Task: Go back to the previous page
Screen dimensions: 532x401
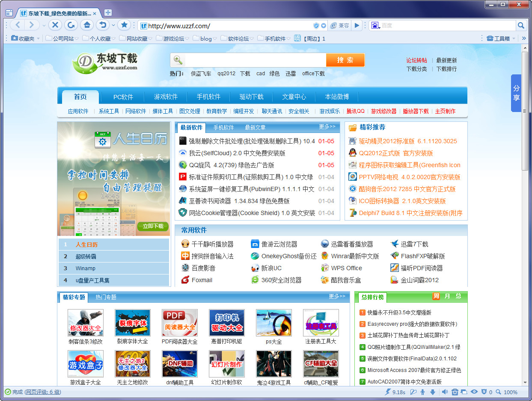Action: [18, 25]
